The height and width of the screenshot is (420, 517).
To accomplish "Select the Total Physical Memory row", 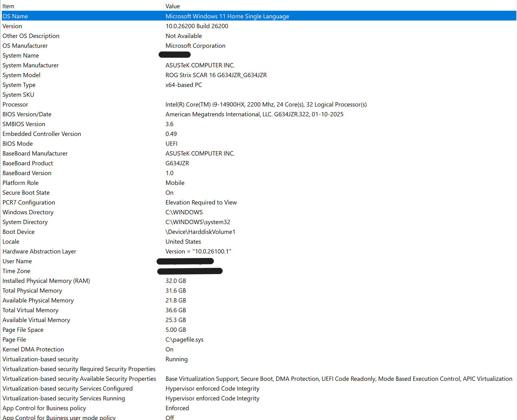I will 259,290.
